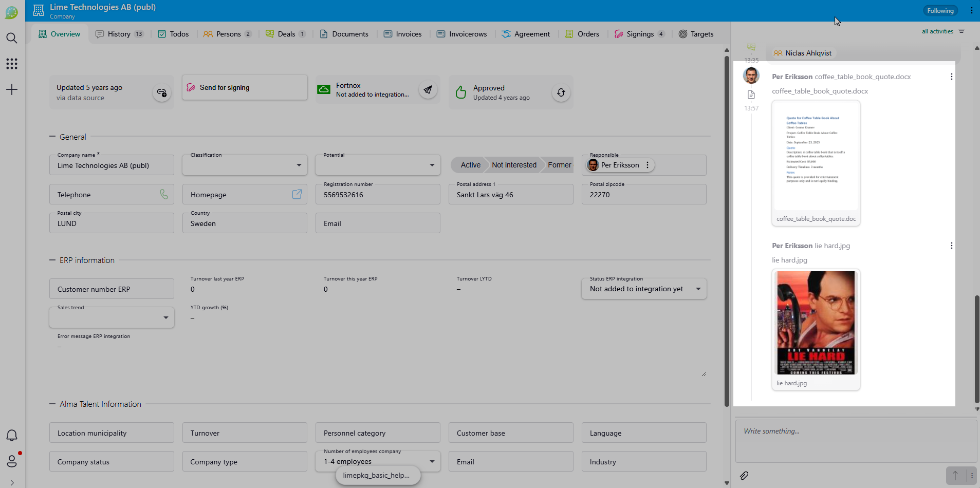This screenshot has height=488, width=980.
Task: Click the Approved refresh icon
Action: [x=561, y=92]
